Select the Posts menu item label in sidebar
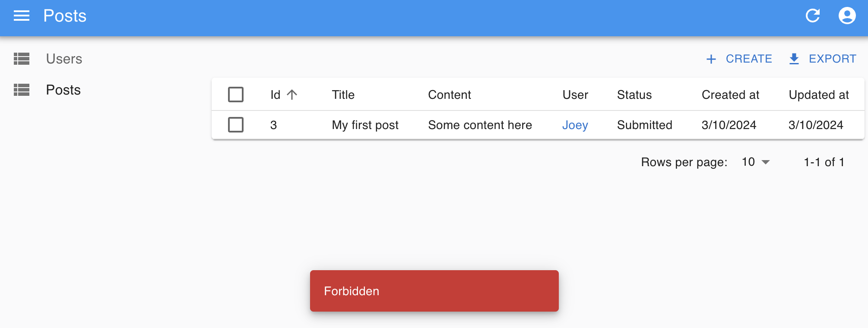The width and height of the screenshot is (868, 328). coord(63,90)
